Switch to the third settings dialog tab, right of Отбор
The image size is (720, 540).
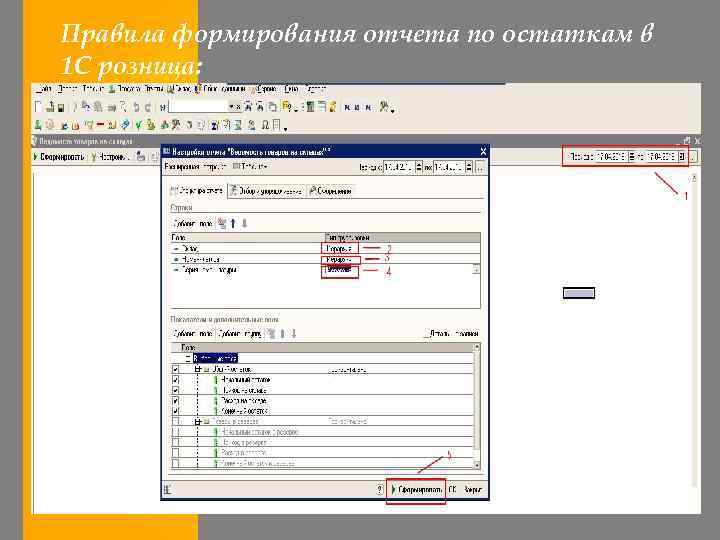pyautogui.click(x=331, y=191)
